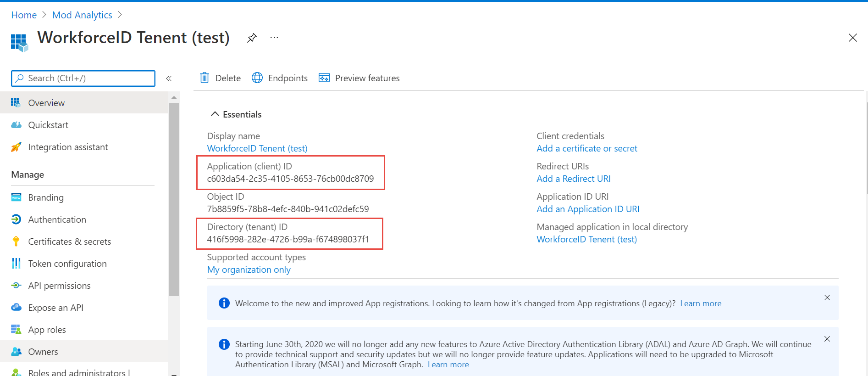The height and width of the screenshot is (376, 868).
Task: Click the Authentication arrow icon
Action: [x=16, y=219]
